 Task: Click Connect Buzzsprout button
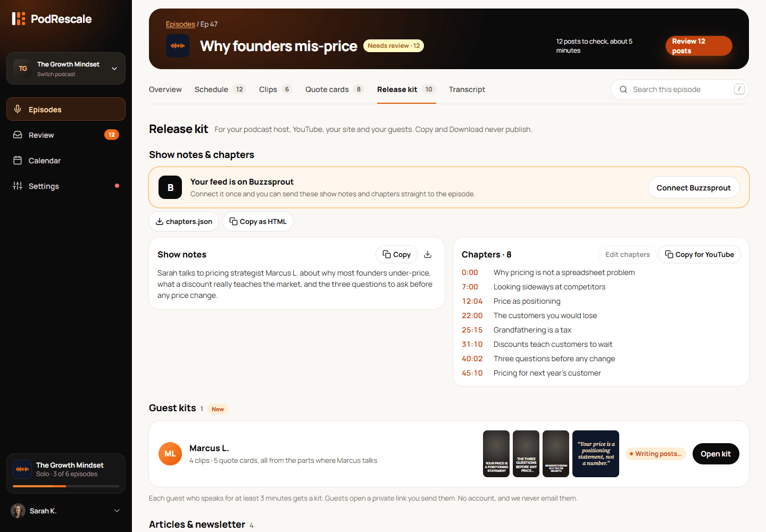coord(694,188)
